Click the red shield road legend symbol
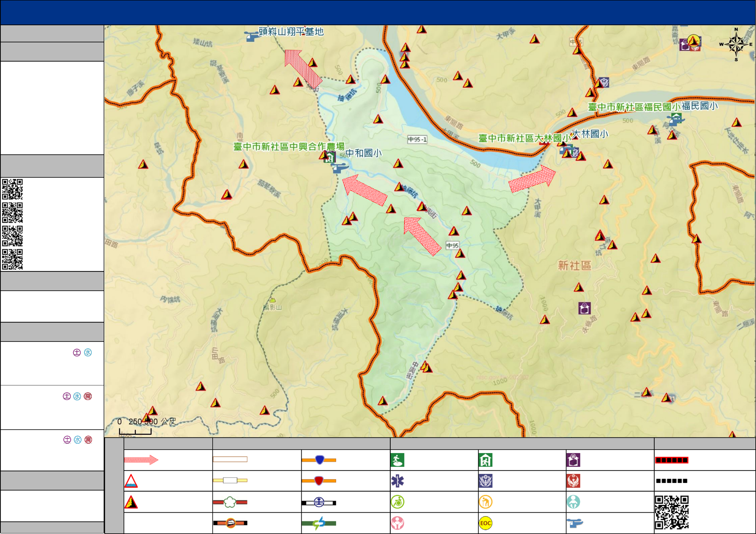This screenshot has height=534, width=756. pyautogui.click(x=319, y=481)
